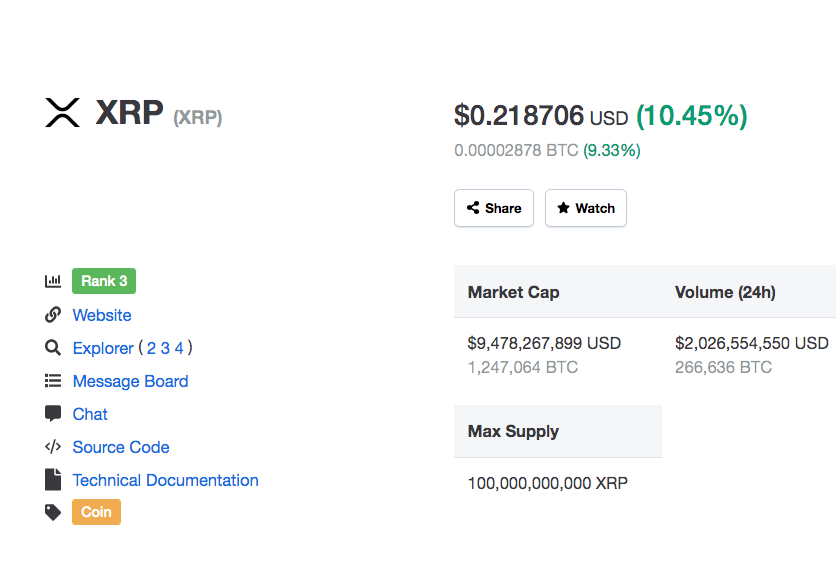This screenshot has height=578, width=836.
Task: Click the tag icon beside Coin
Action: [x=53, y=512]
